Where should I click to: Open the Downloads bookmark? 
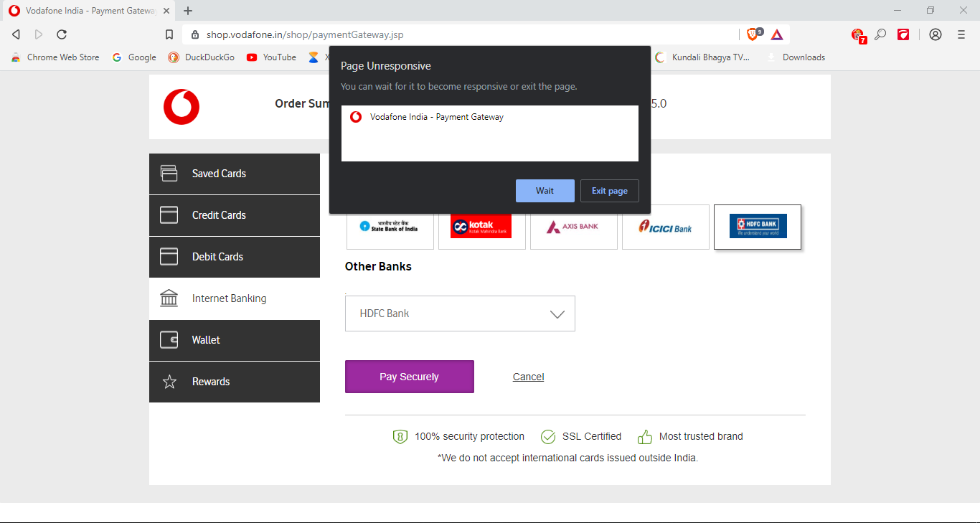(x=796, y=57)
